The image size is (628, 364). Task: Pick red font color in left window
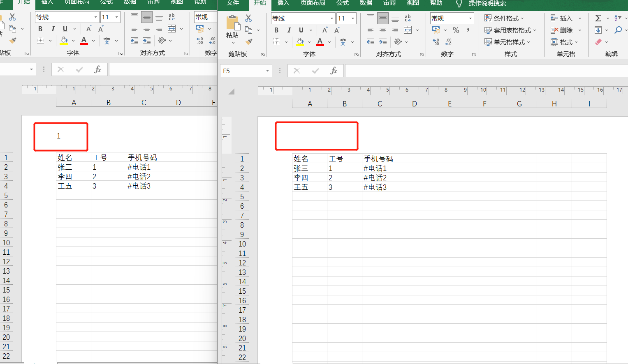click(x=84, y=41)
